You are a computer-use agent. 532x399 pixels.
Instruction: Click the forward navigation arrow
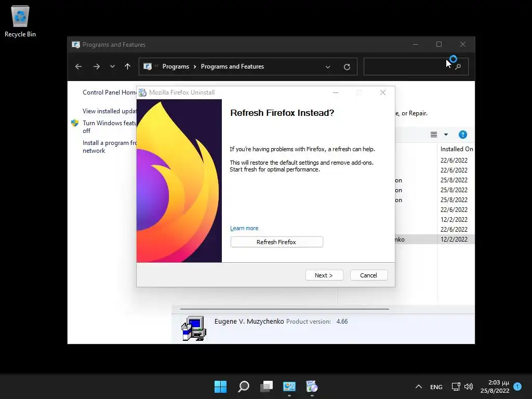[x=96, y=66]
